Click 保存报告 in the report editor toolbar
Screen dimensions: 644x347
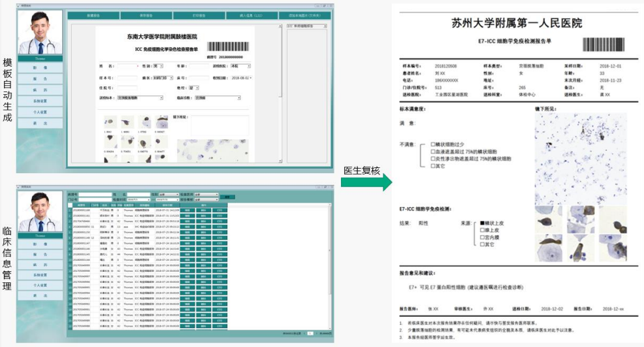click(x=146, y=16)
